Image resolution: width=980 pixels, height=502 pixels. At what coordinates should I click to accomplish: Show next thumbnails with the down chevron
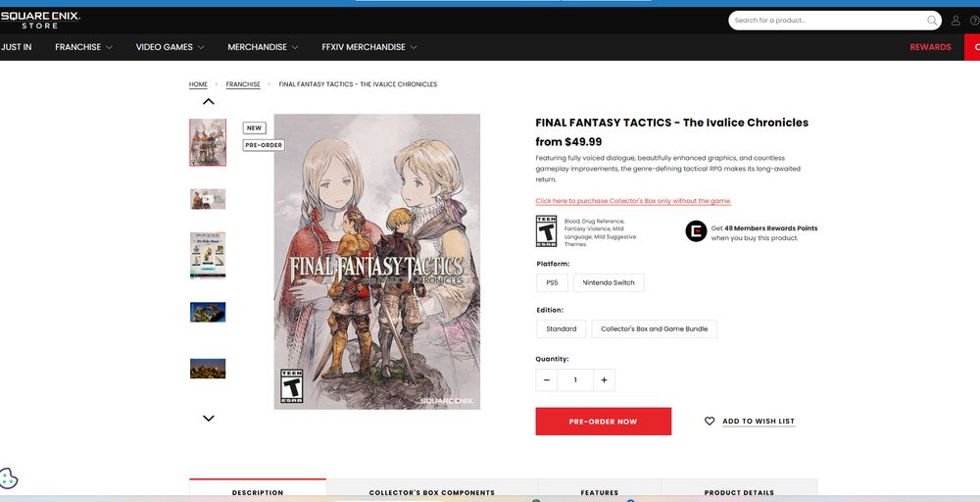[208, 419]
